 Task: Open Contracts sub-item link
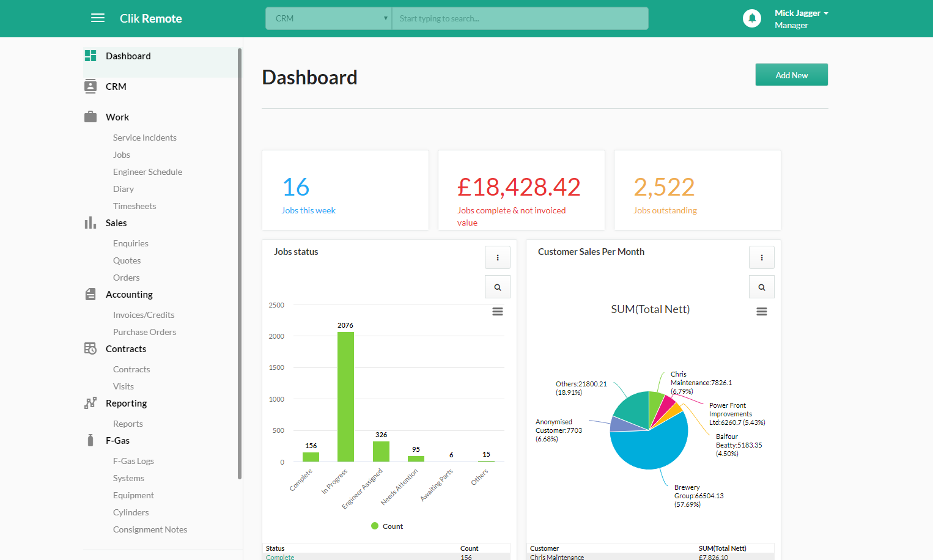click(x=131, y=369)
